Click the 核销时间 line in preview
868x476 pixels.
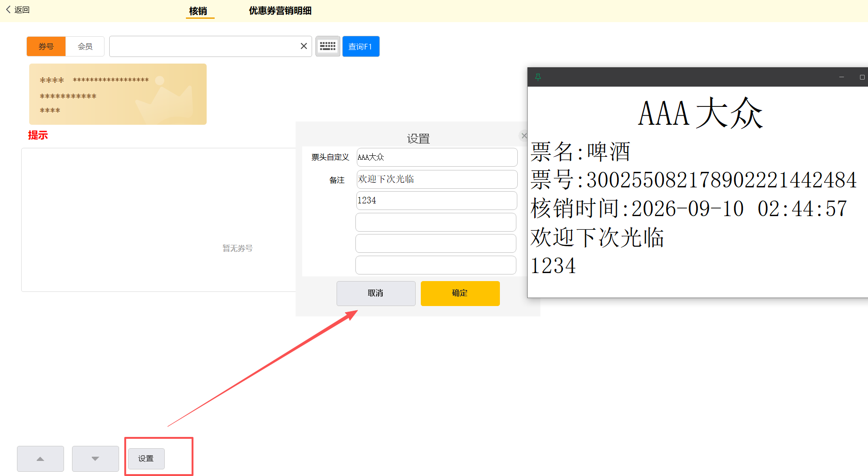[689, 209]
